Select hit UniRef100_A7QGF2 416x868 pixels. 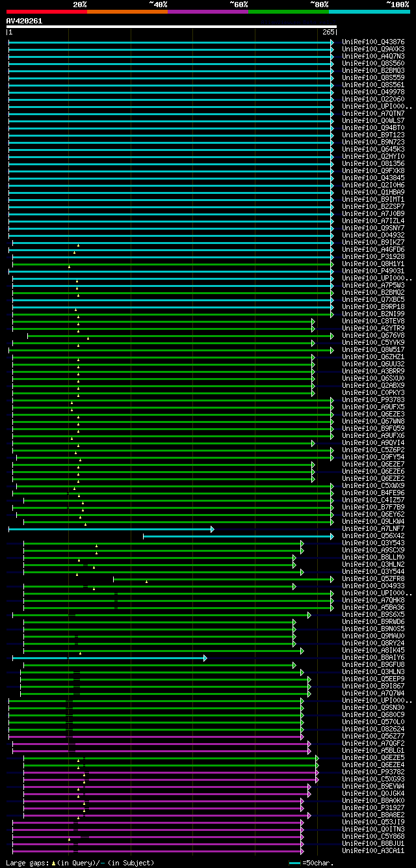[373, 744]
